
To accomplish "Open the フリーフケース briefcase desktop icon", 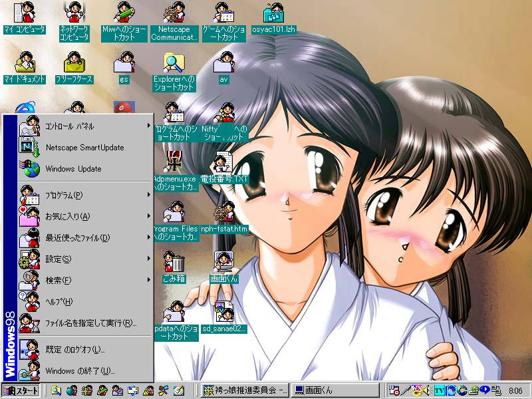I will pyautogui.click(x=74, y=64).
